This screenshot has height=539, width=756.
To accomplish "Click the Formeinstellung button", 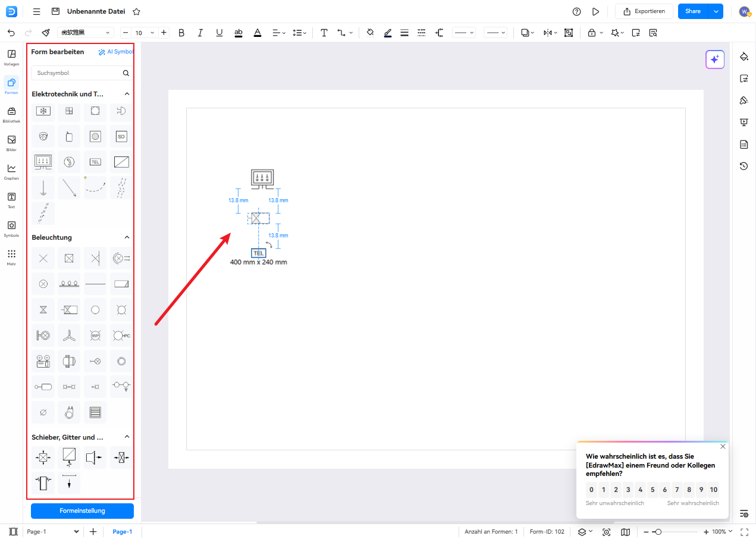I will coord(82,511).
